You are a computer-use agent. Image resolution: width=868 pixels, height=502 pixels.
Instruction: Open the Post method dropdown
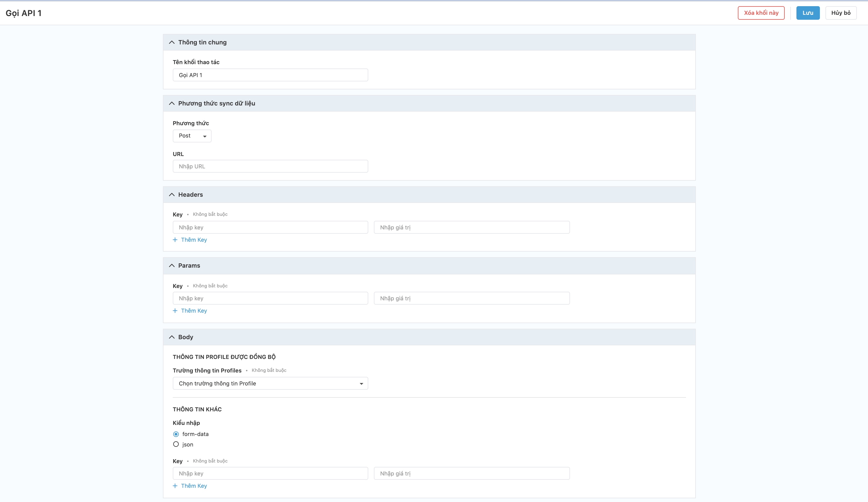(x=192, y=136)
